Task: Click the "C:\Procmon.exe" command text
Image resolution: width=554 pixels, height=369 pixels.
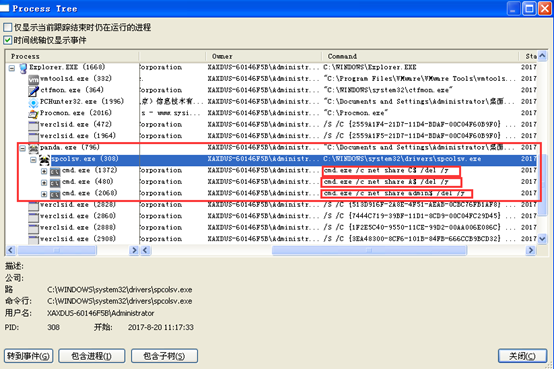Action: click(356, 113)
